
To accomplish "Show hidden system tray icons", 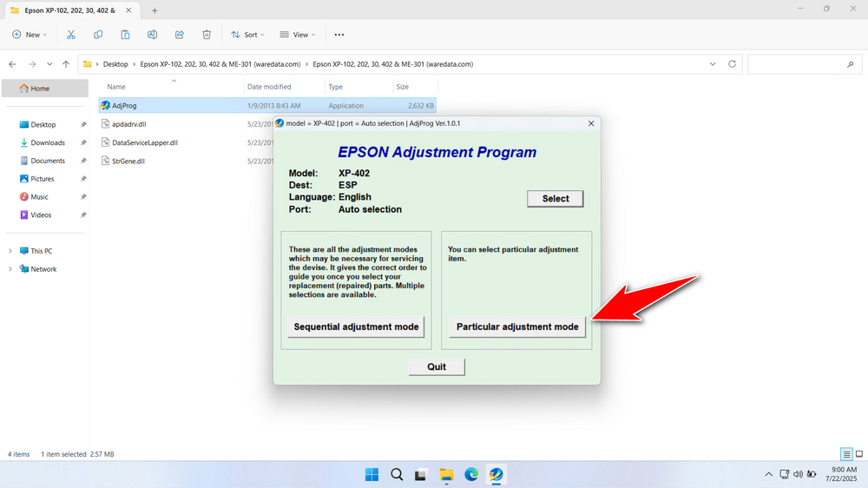I will click(768, 474).
